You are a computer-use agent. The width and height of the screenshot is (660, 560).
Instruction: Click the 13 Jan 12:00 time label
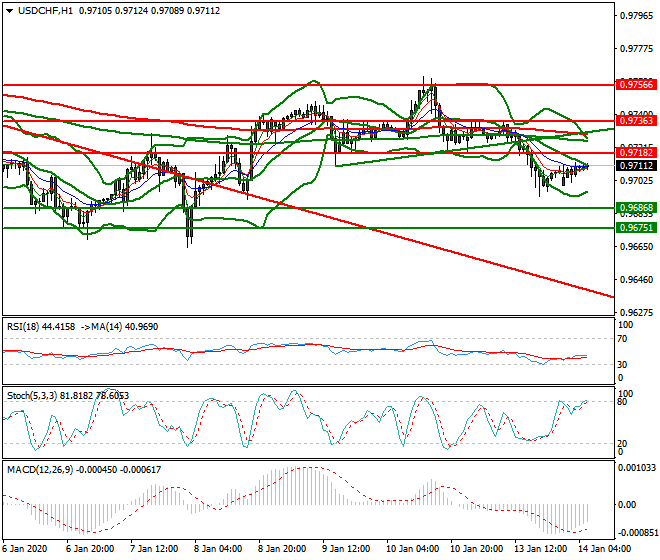[x=541, y=549]
